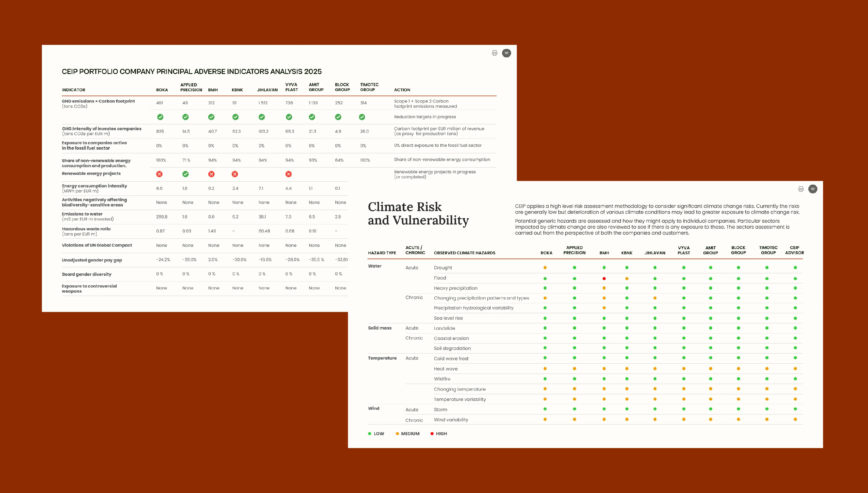Image resolution: width=868 pixels, height=493 pixels.
Task: Click the red high-risk Flood dot for BMH
Action: (604, 279)
